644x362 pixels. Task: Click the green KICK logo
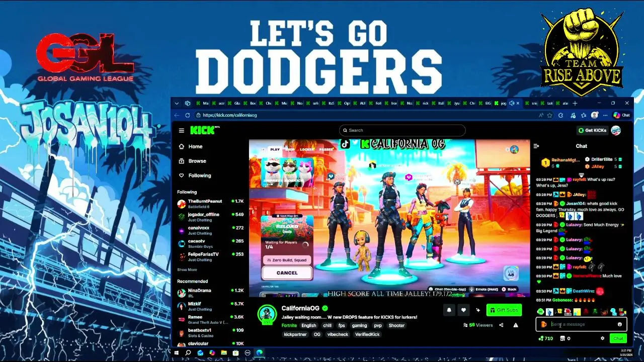[204, 130]
